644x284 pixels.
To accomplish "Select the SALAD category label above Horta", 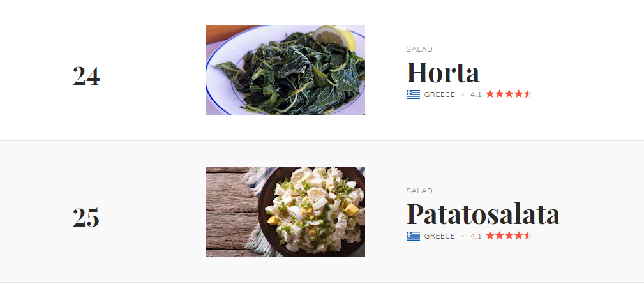I will point(419,49).
